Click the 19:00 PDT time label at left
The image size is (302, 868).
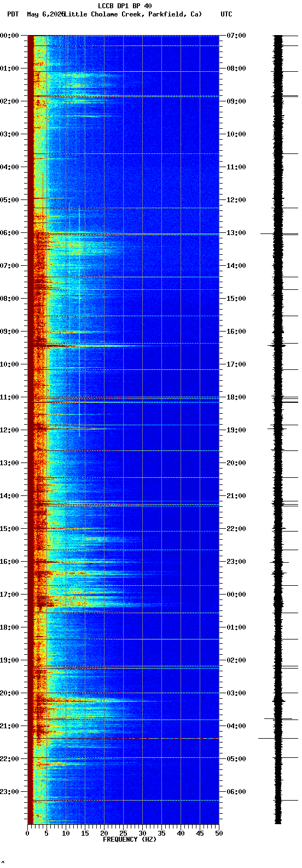[x=10, y=660]
